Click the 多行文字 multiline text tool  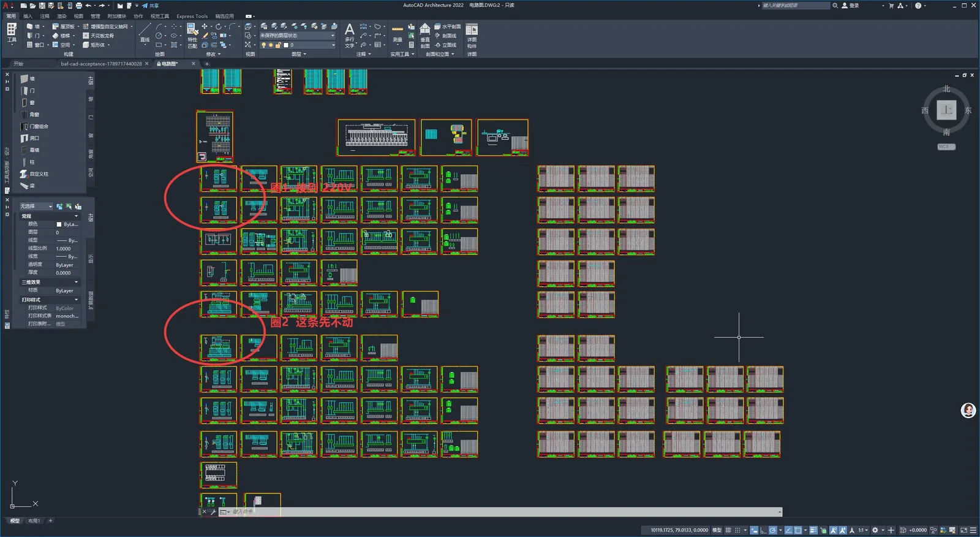pyautogui.click(x=349, y=35)
